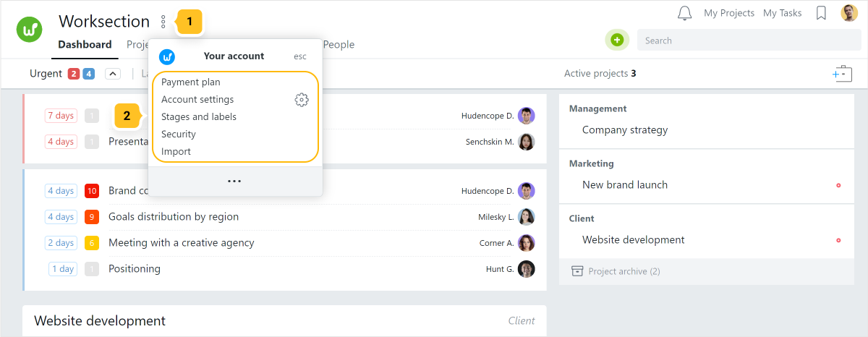Click Milesky L. avatar
868x337 pixels.
(x=527, y=217)
